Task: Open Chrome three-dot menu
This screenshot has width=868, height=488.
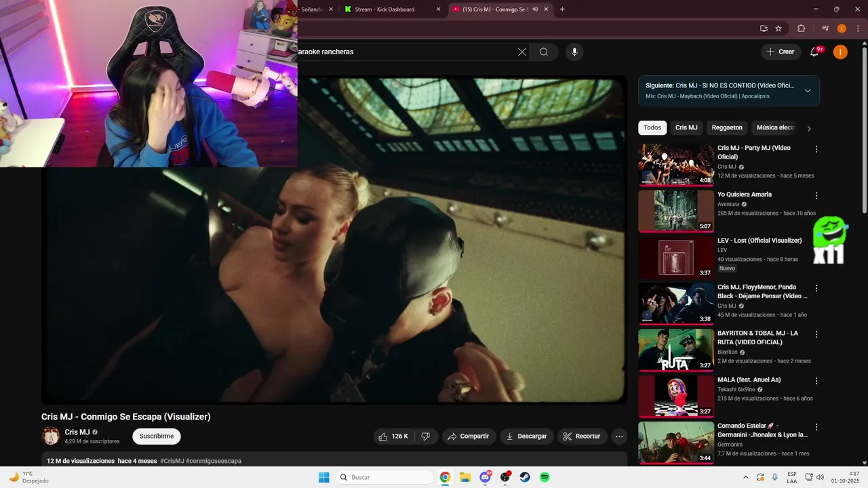Action: point(857,28)
